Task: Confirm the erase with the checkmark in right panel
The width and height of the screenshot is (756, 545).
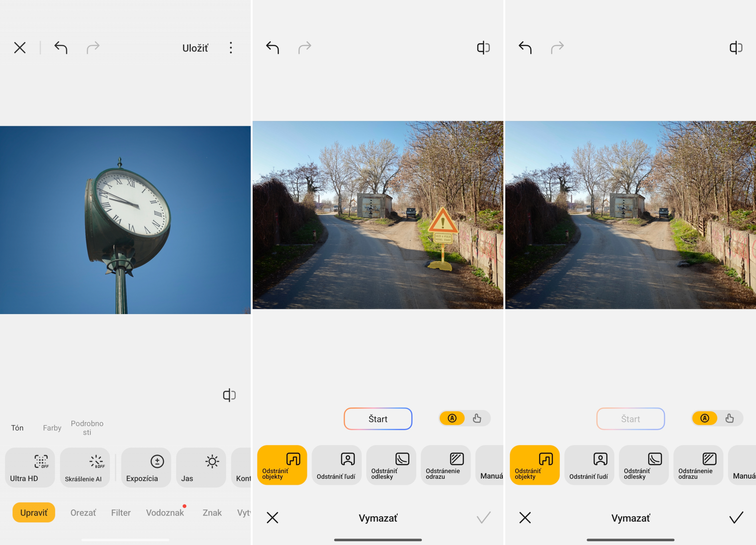Action: coord(736,517)
